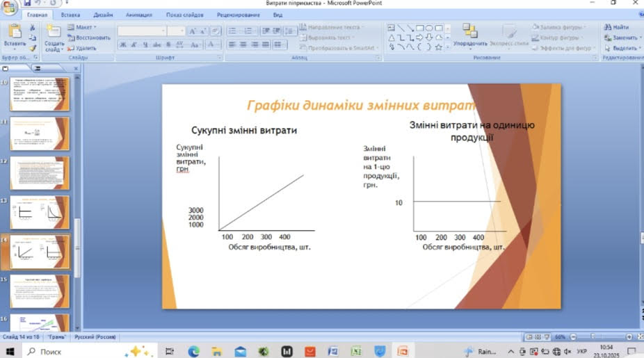
Task: Select the Format Painter brush icon
Action: [x=32, y=48]
